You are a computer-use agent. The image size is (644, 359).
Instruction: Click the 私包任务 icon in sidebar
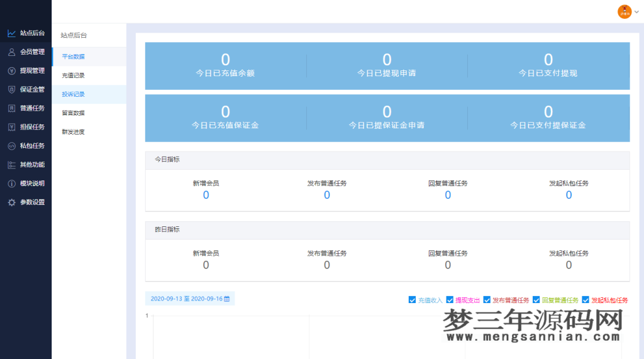pyautogui.click(x=11, y=146)
